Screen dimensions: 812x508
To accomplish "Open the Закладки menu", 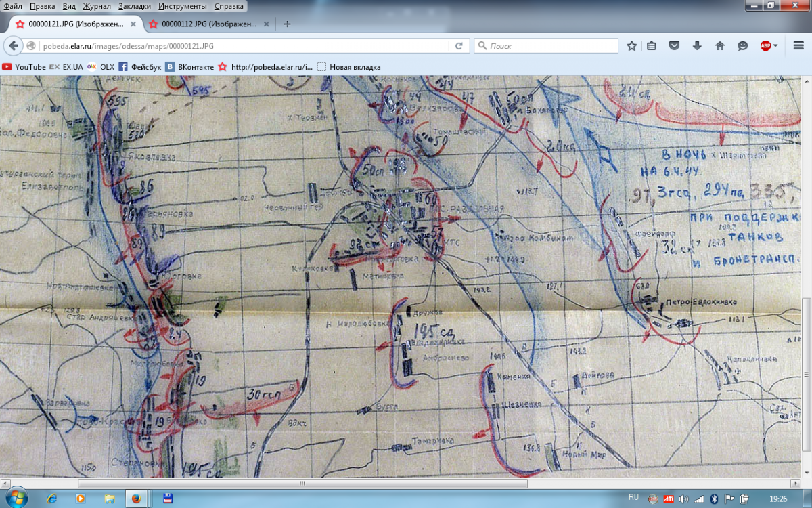I will (x=135, y=6).
